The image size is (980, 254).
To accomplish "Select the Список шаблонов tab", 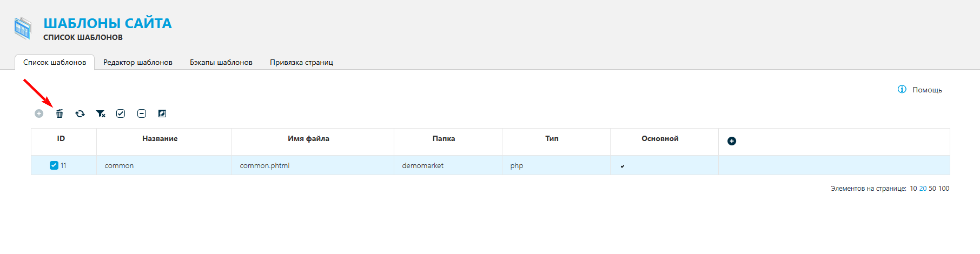I will click(x=55, y=62).
